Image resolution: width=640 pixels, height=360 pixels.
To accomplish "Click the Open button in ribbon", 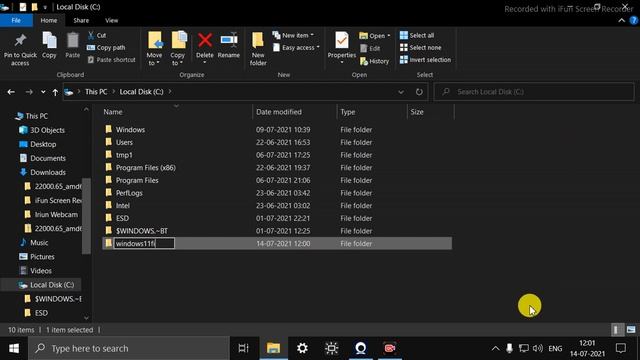I will 374,36.
